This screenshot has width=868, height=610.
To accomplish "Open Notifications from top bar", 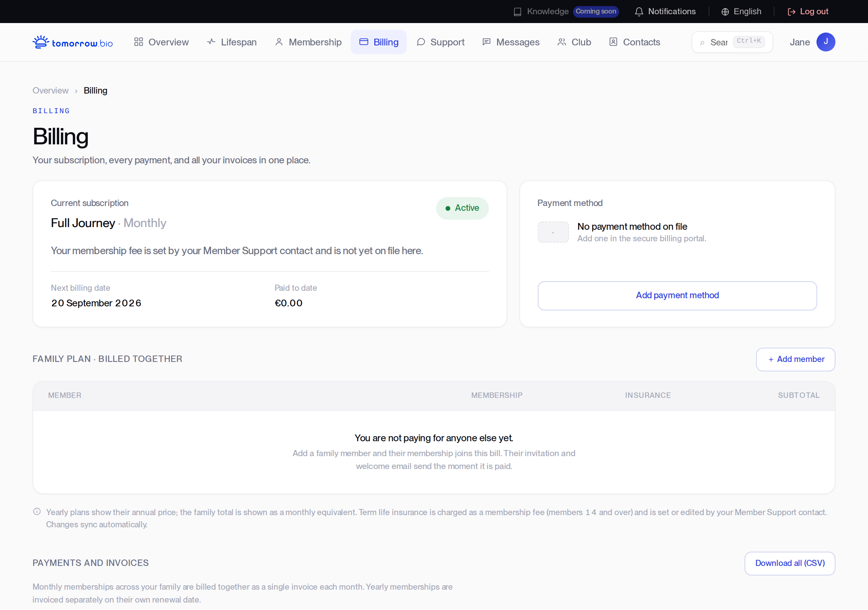I will 665,12.
